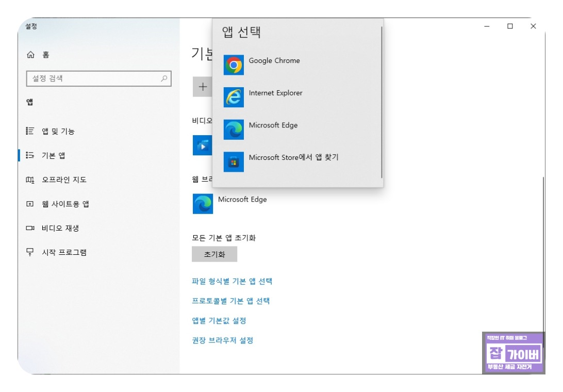Select 기본 앱 in sidebar
This screenshot has width=563, height=392.
tap(54, 155)
